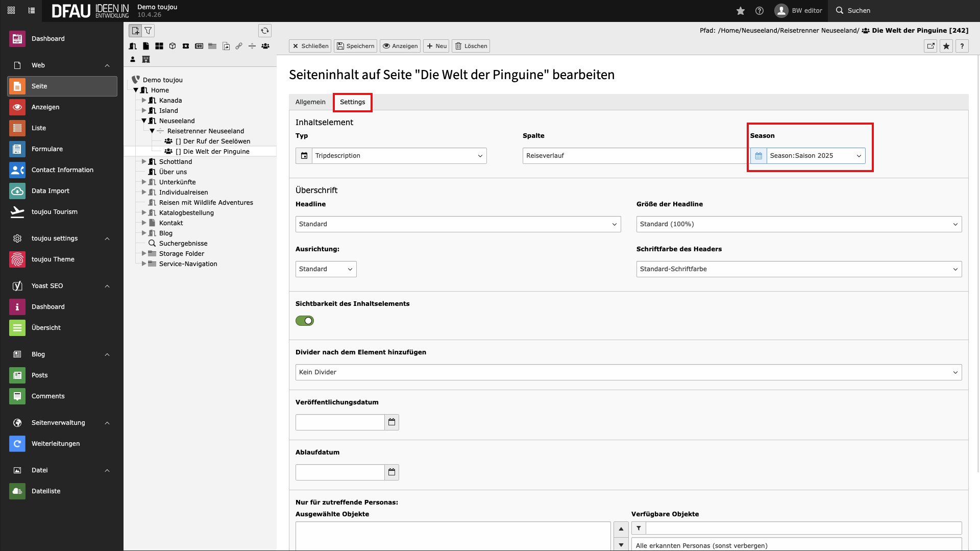Select the door-shaped page type icon
Screen dimensions: 980x551
tap(133, 46)
